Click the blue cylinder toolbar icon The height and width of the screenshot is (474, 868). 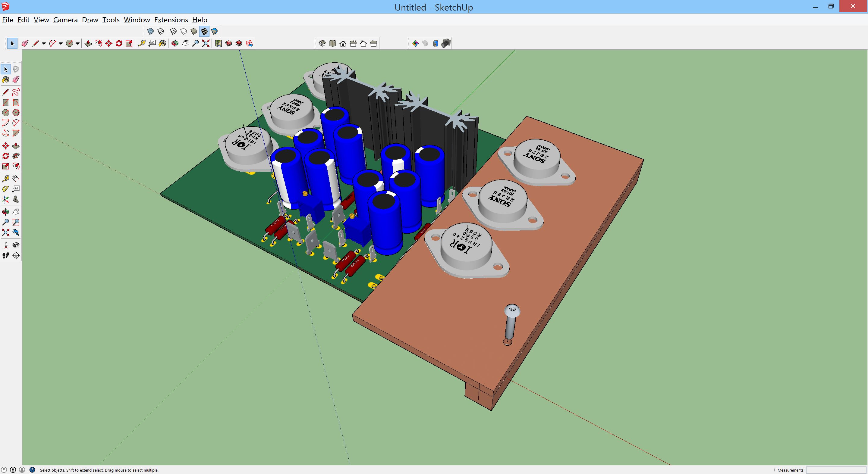[x=436, y=43]
